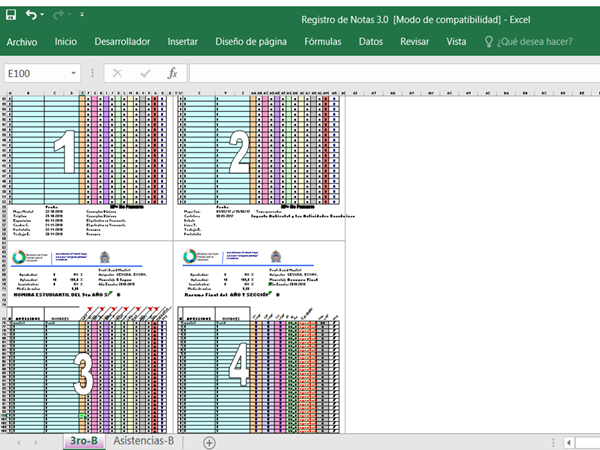The width and height of the screenshot is (600, 450).
Task: Click the Save icon in title bar
Action: click(10, 16)
